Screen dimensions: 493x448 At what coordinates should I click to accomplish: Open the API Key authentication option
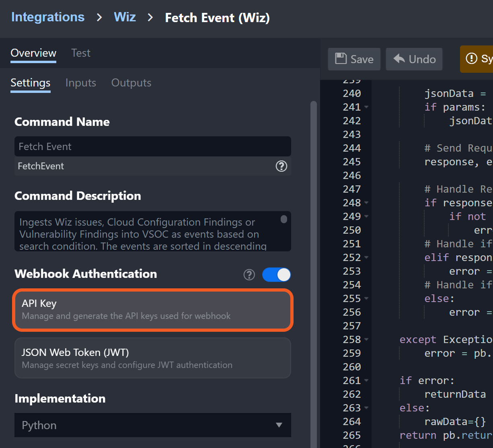click(x=153, y=310)
